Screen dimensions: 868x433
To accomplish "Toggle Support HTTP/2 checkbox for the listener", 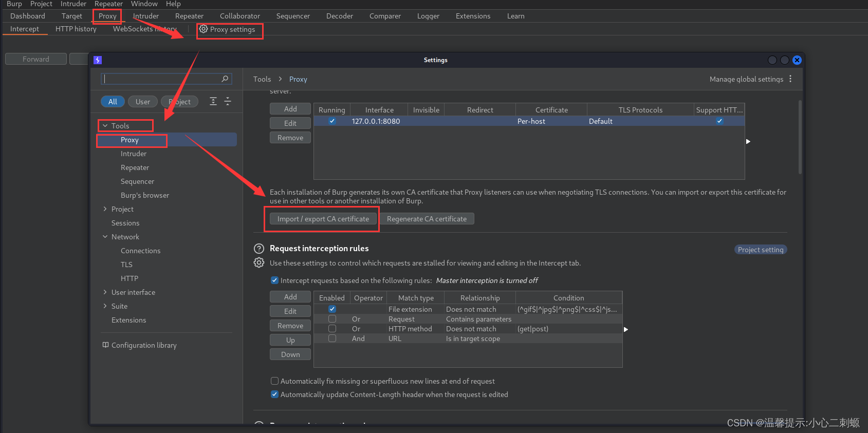I will point(719,121).
